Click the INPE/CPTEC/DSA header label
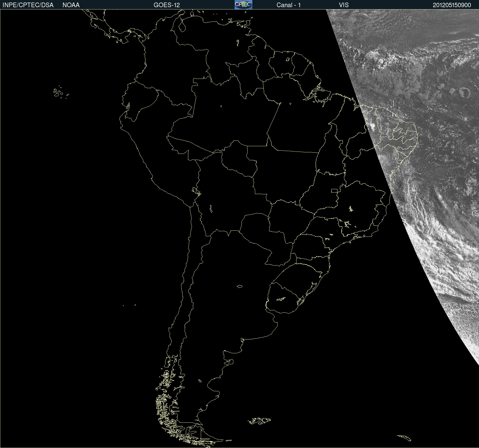This screenshot has width=479, height=448. click(28, 5)
